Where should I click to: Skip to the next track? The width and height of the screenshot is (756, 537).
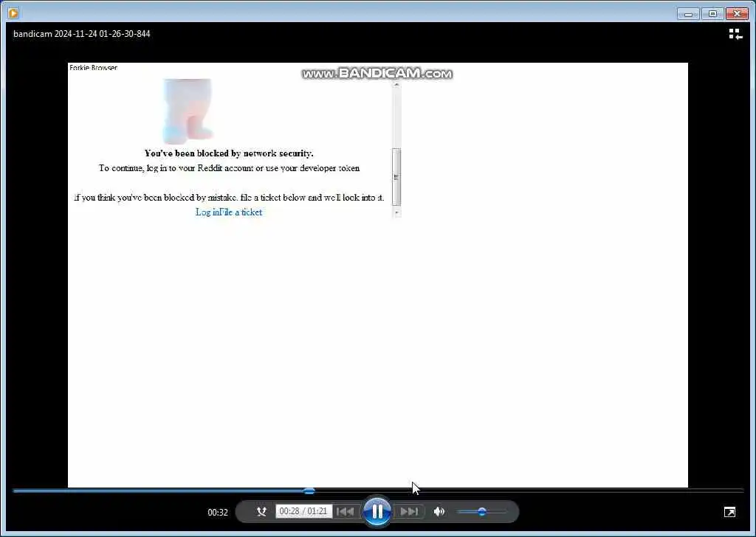409,511
